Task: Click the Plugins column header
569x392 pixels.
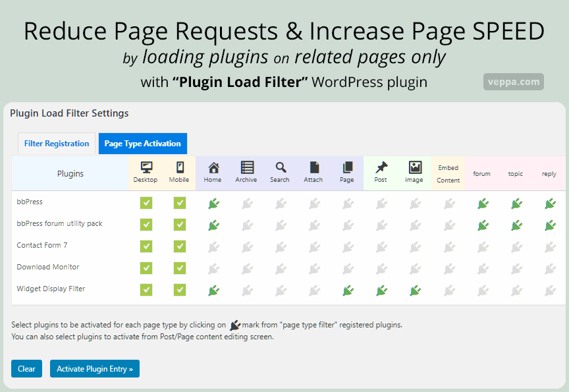Action: tap(70, 173)
